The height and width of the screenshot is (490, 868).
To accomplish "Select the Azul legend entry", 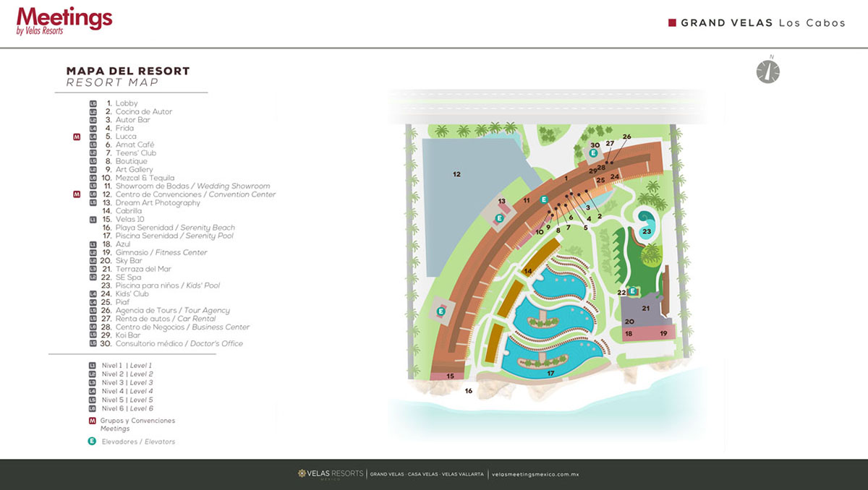I will pos(116,244).
